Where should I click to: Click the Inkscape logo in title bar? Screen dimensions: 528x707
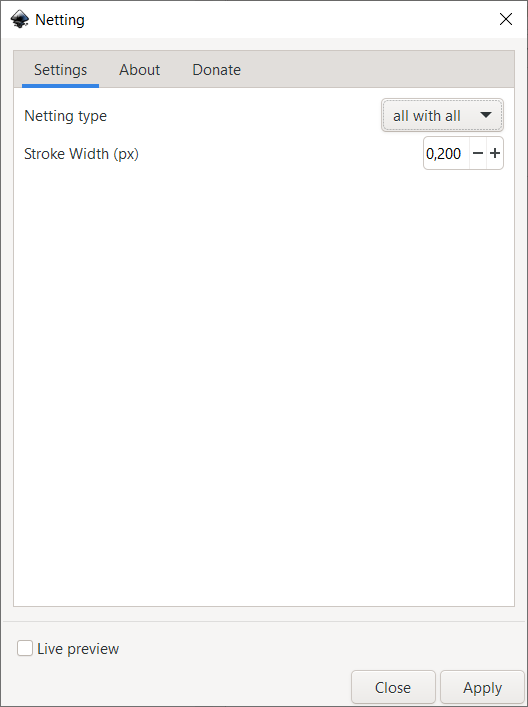(19, 19)
